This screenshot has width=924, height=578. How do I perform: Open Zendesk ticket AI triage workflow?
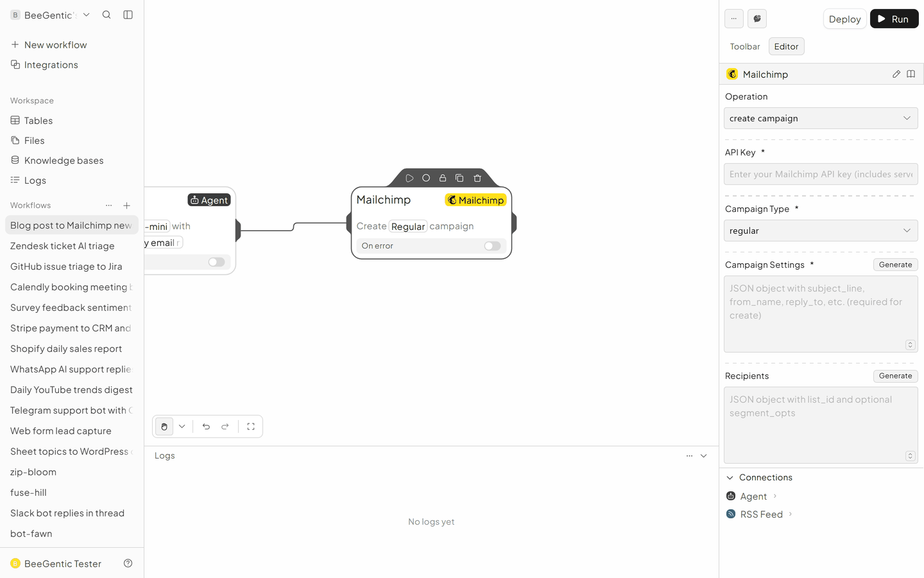72,246
